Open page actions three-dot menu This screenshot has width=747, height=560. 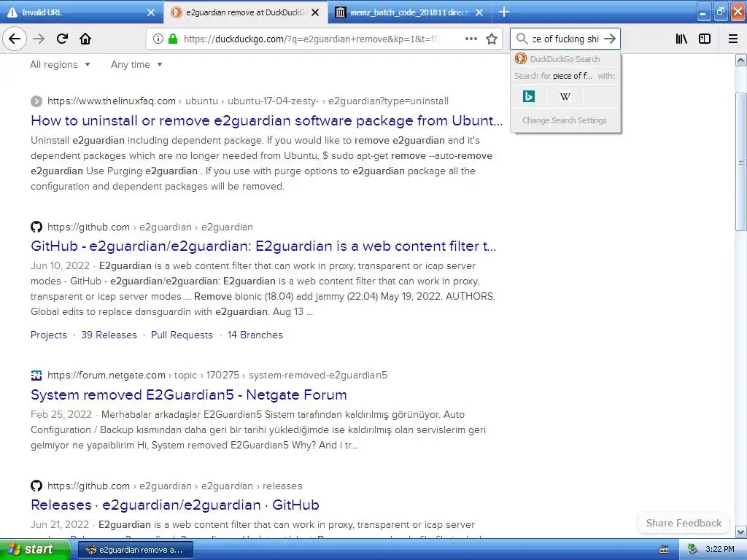[471, 39]
